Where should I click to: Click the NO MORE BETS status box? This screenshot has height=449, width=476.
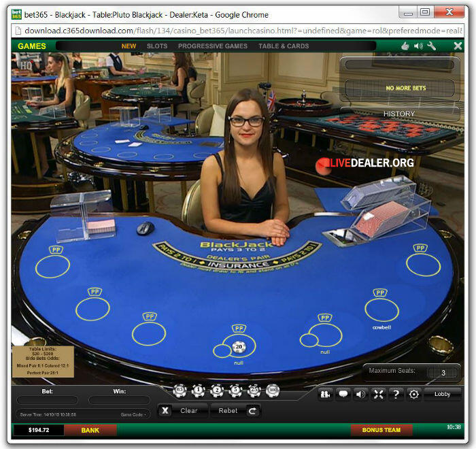click(400, 88)
